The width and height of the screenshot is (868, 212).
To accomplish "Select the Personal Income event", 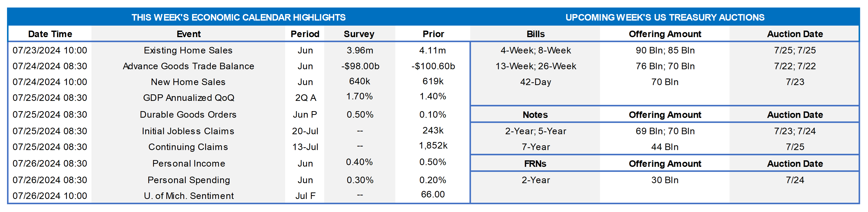I will (x=188, y=164).
